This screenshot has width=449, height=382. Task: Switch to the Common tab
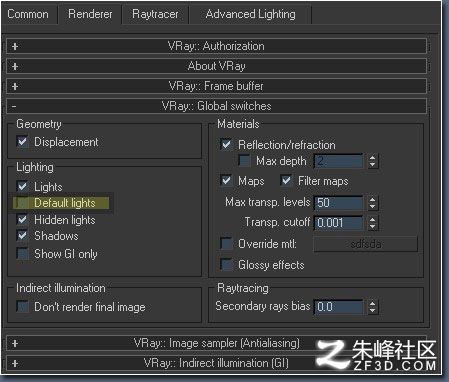(x=28, y=14)
